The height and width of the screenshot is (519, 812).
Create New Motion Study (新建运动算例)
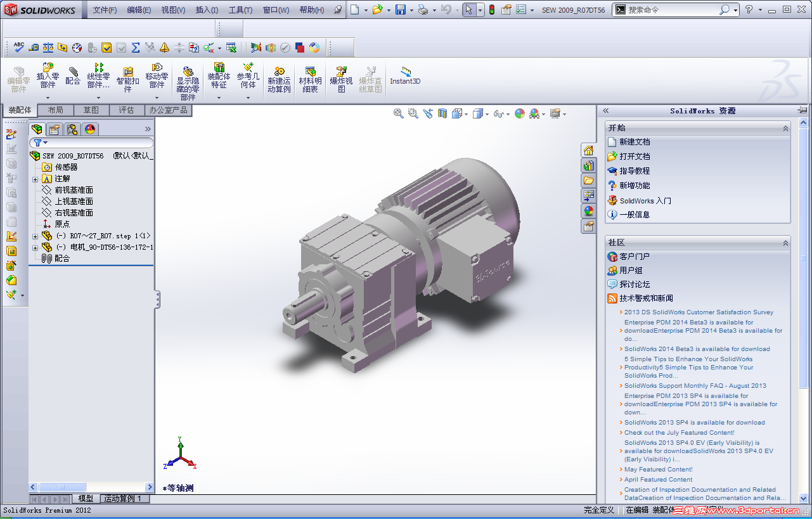[x=279, y=80]
